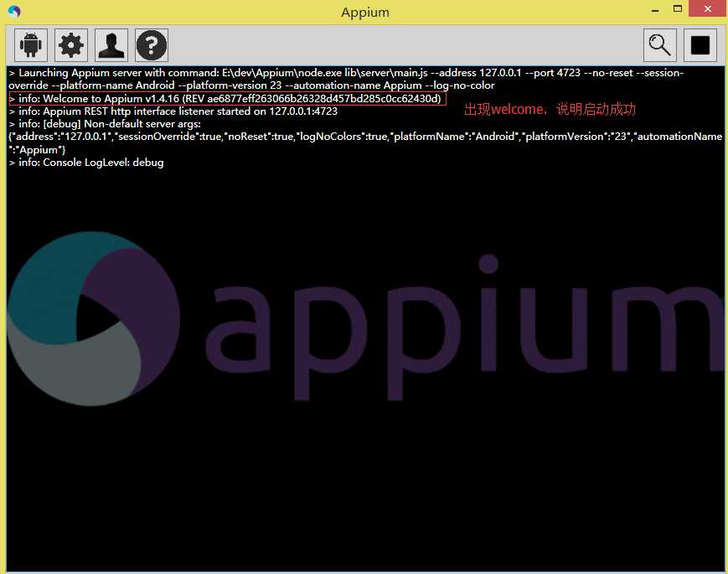Screen dimensions: 728x574
Task: Open Developer Settings person icon
Action: [111, 45]
